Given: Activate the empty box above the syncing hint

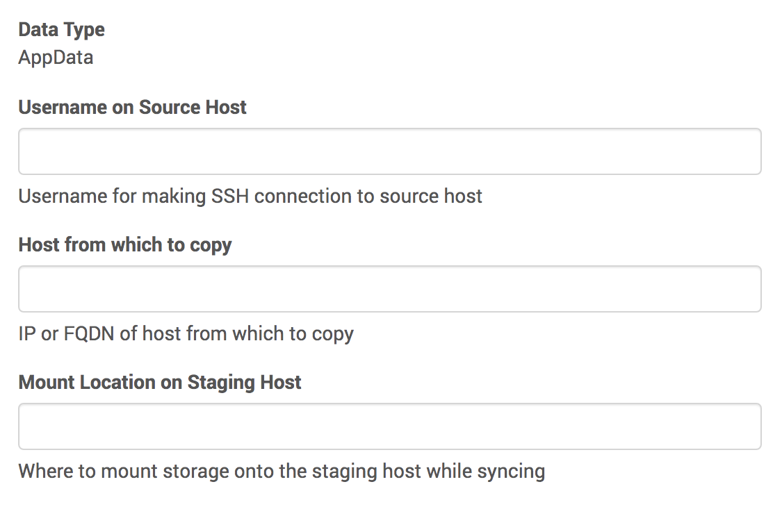Looking at the screenshot, I should 389,426.
